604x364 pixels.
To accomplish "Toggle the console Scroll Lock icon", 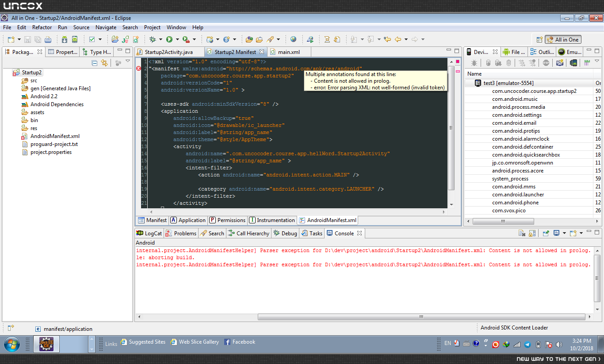I will pyautogui.click(x=532, y=233).
